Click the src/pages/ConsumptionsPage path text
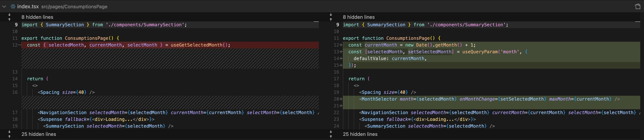Viewport: 644px width, 140px height. (74, 7)
